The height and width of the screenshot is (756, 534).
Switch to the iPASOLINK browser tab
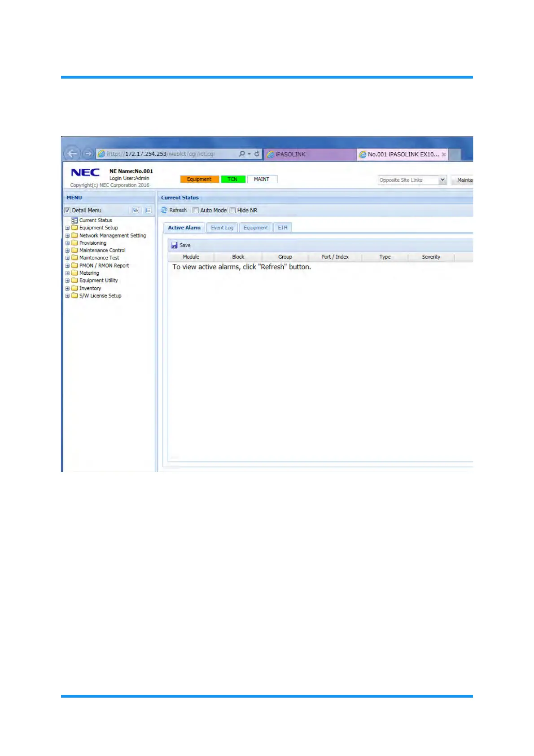coord(310,154)
